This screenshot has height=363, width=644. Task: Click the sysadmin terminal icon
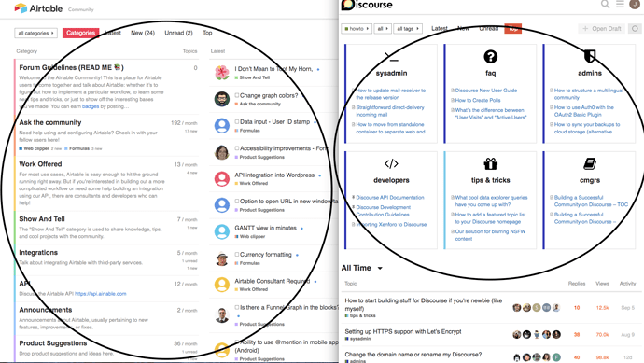391,57
